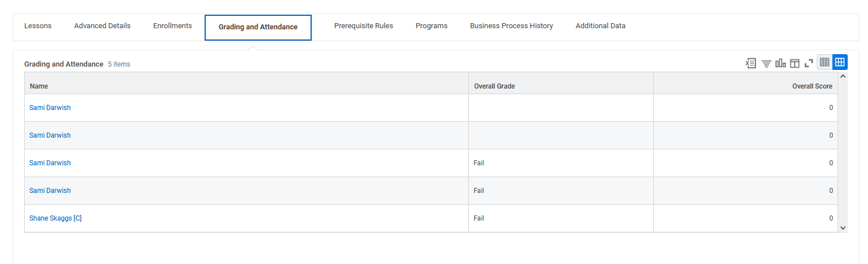
Task: Select the blue highlighted grid view toggle
Action: pos(840,62)
